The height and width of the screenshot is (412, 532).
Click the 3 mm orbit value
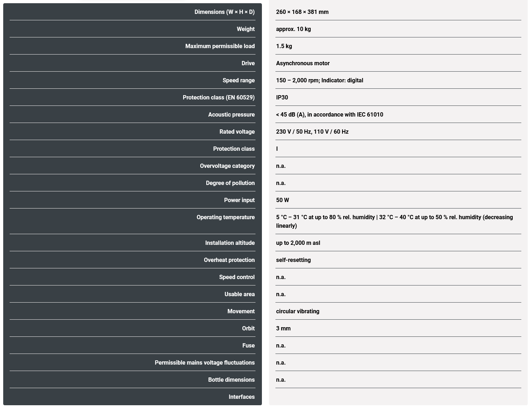[x=283, y=329]
